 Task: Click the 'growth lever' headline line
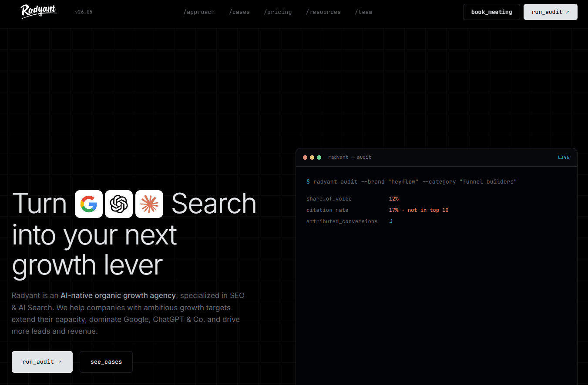87,264
